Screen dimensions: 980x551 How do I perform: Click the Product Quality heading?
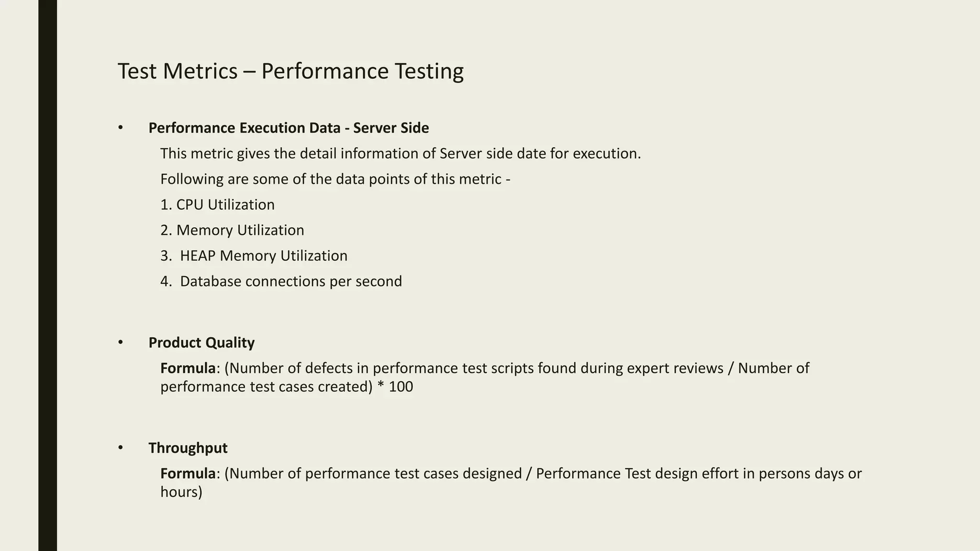pyautogui.click(x=201, y=342)
